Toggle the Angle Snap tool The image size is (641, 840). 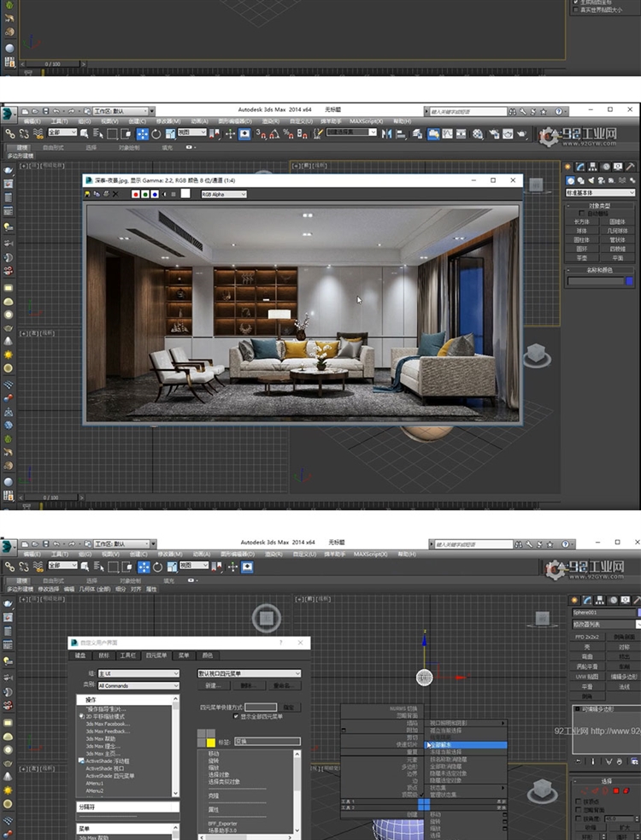(x=274, y=133)
